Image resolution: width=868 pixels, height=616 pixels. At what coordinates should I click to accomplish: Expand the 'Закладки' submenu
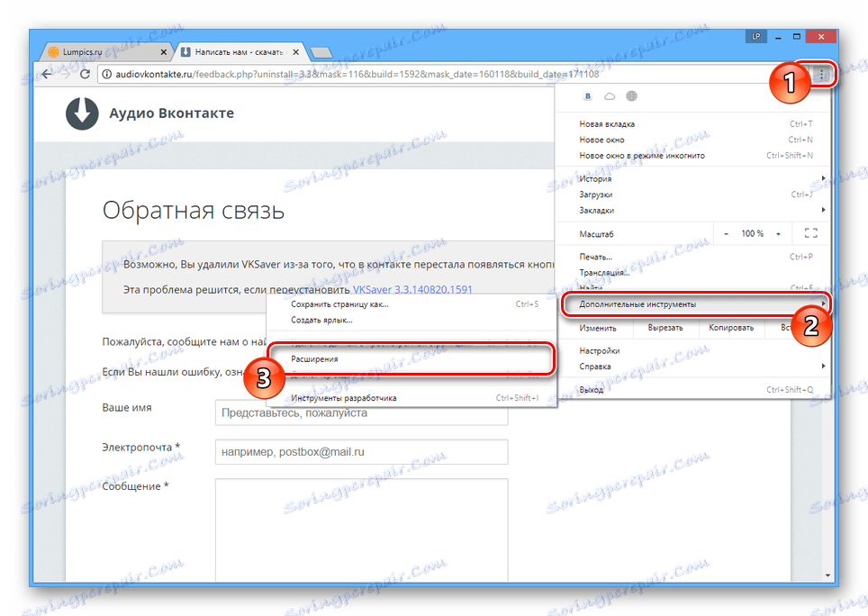695,211
